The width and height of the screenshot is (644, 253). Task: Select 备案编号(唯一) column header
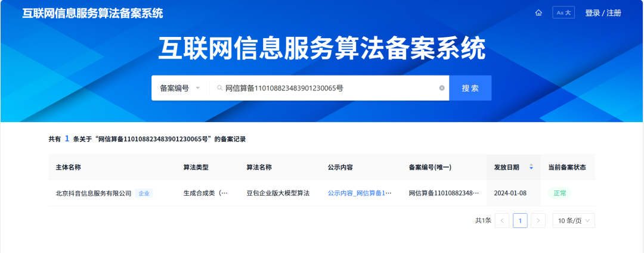point(431,167)
